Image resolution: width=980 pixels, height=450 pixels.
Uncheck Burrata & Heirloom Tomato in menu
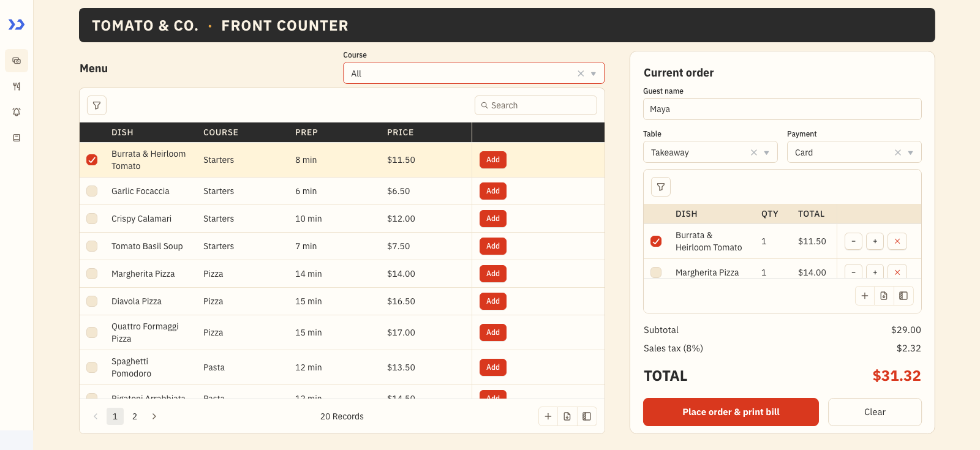pos(92,160)
